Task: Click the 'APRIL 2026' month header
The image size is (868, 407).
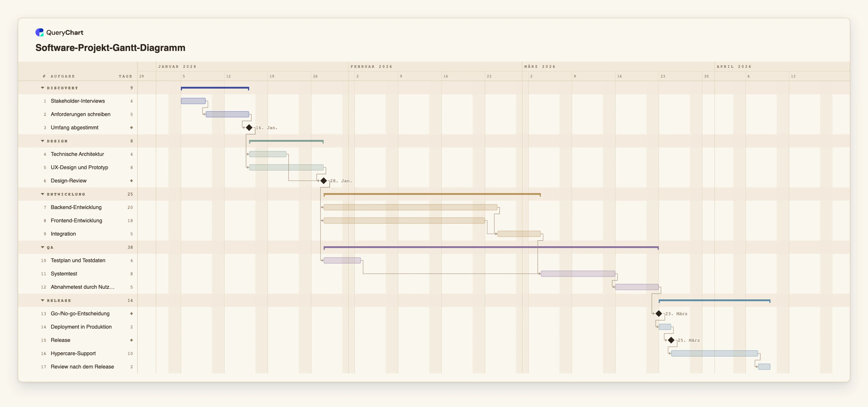Action: [734, 67]
